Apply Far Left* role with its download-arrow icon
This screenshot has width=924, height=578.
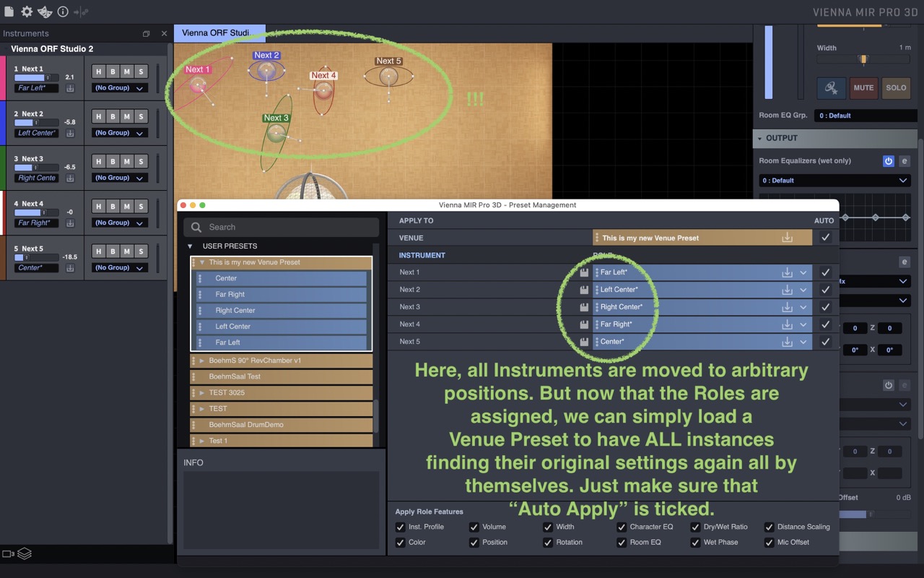click(787, 272)
